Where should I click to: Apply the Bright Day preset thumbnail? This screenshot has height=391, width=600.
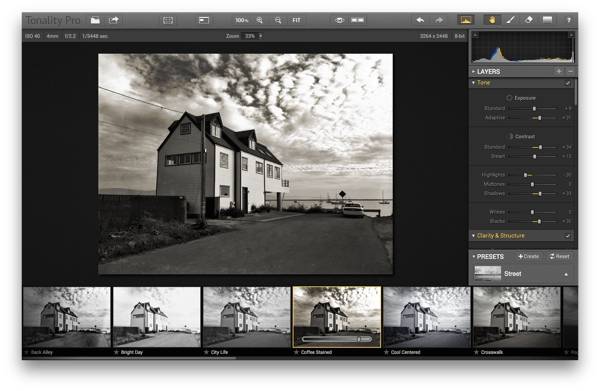click(x=157, y=317)
